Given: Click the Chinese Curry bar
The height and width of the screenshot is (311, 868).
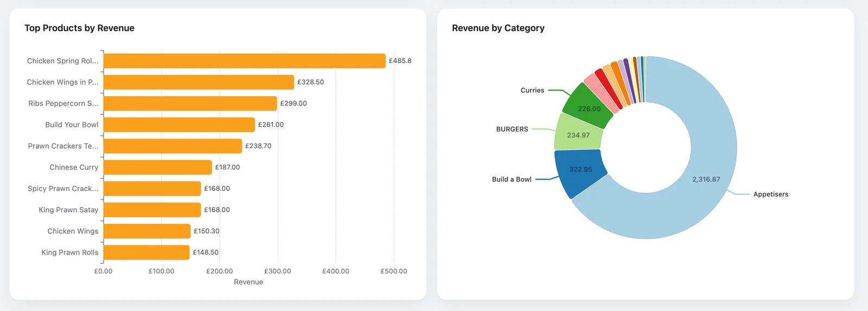Looking at the screenshot, I should point(158,167).
